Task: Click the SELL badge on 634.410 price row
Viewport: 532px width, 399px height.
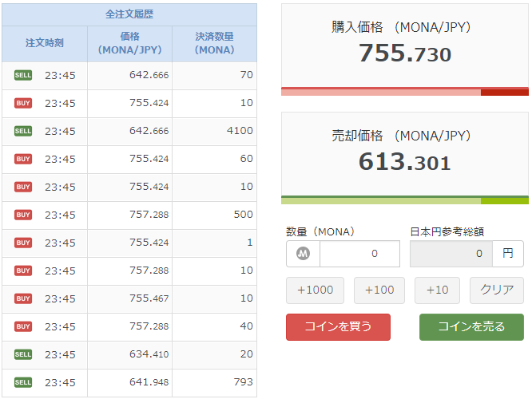Action: pos(23,354)
